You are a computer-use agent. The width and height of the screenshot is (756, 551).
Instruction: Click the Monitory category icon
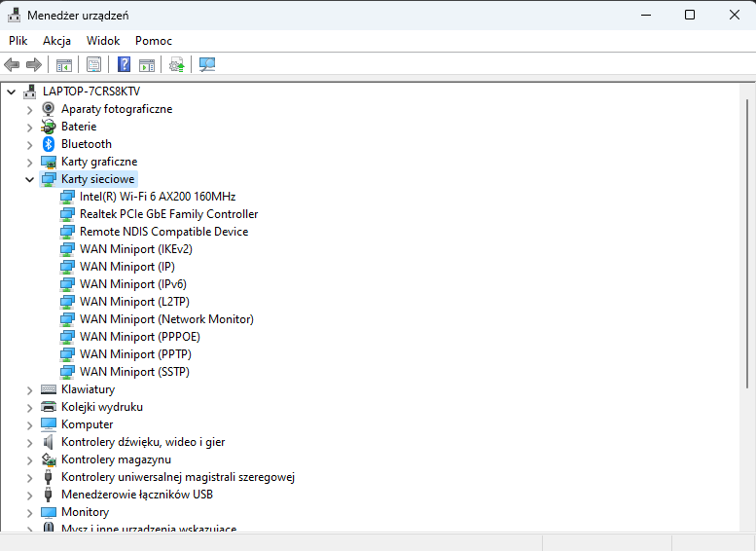[49, 512]
